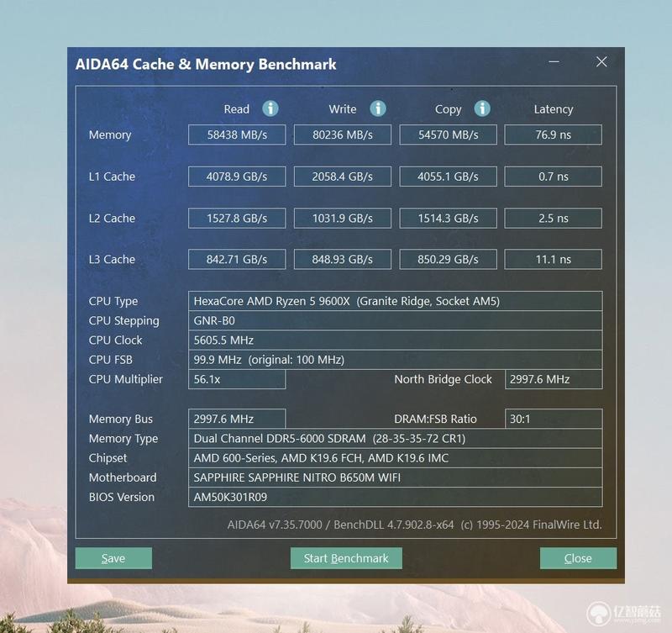Minimize the AIDA64 benchmark window
Viewport: 672px width, 633px height.
tap(554, 61)
